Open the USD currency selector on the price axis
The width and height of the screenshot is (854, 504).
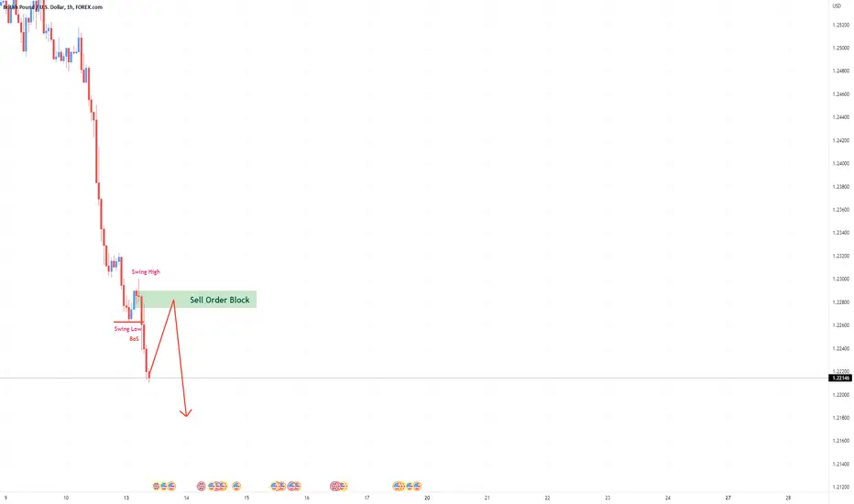[837, 6]
